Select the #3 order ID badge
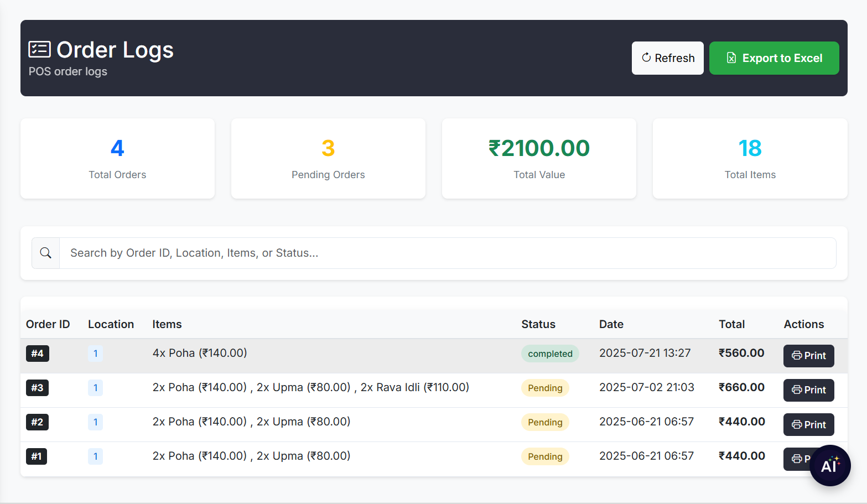Screen dimensions: 867x504 [x=37, y=388]
